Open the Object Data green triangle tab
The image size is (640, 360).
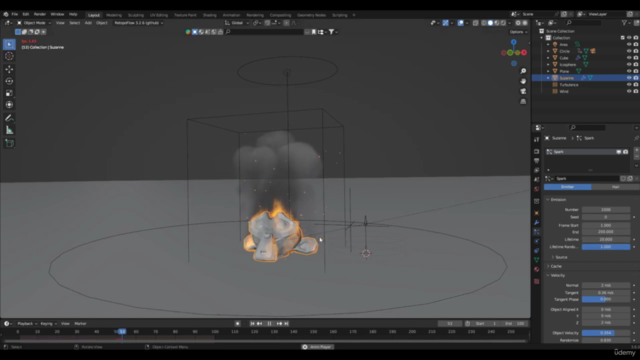[x=536, y=260]
